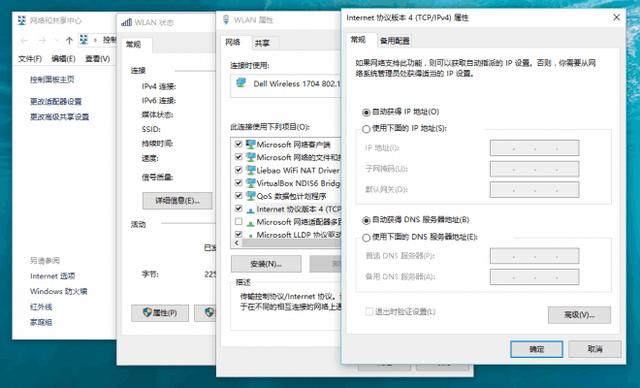640x388 pixels.
Task: Enable Microsoft 网络适配器多路 checkbox
Action: [239, 222]
